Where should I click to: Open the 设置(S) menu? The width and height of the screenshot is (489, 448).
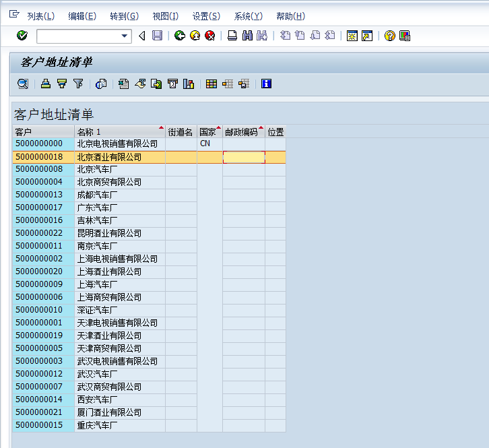[x=206, y=16]
